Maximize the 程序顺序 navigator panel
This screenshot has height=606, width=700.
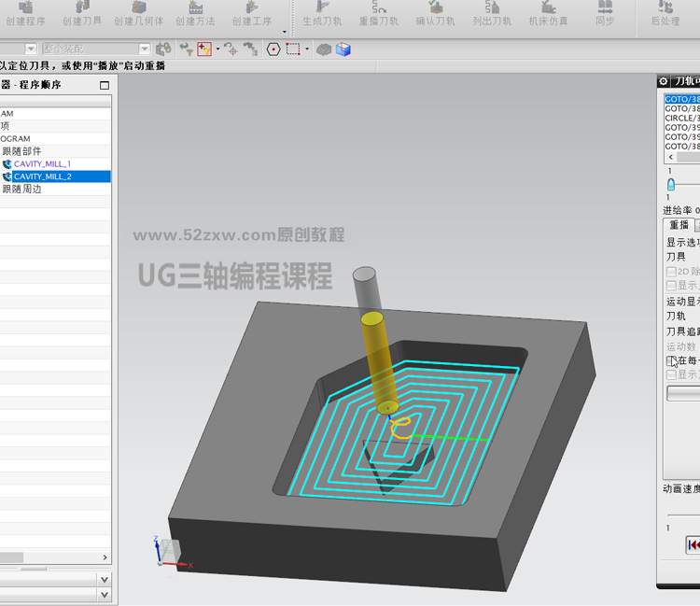pyautogui.click(x=105, y=85)
